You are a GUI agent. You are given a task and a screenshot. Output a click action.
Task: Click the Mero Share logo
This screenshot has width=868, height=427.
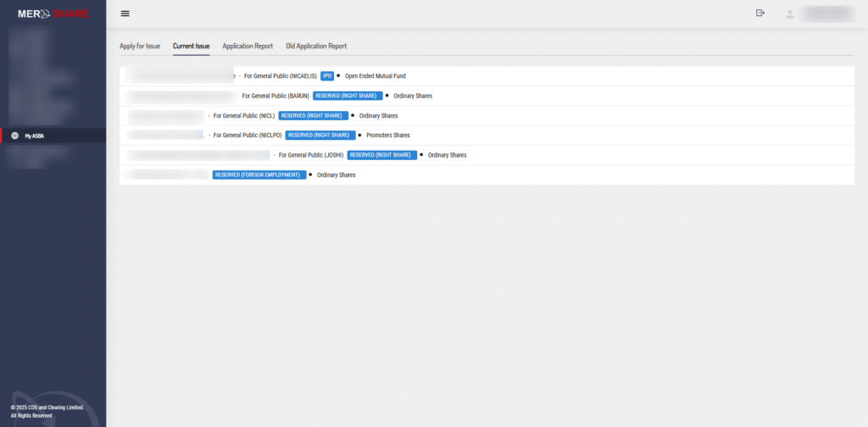53,14
